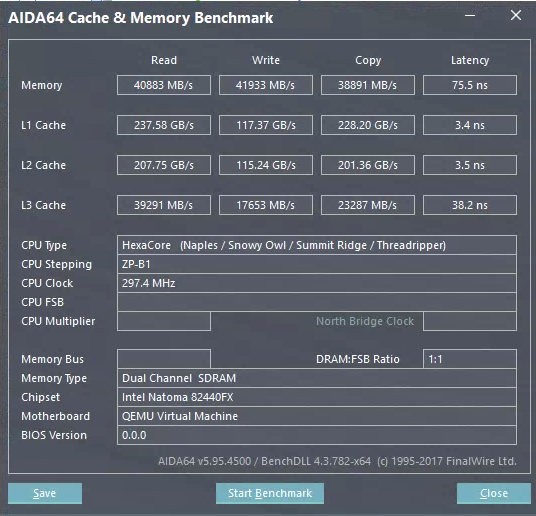536x516 pixels.
Task: Click the empty Memory Bus field
Action: coord(164,359)
